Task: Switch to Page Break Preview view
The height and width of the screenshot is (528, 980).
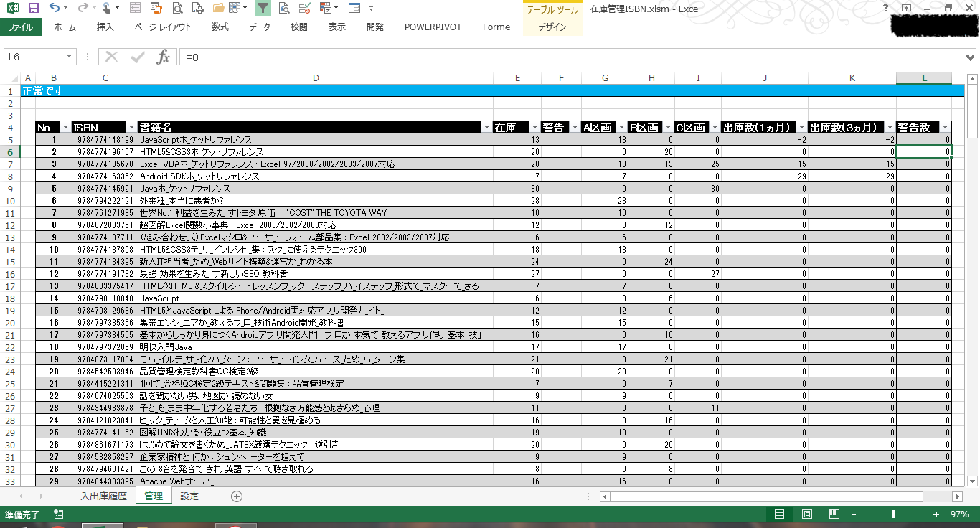Action: tap(834, 514)
